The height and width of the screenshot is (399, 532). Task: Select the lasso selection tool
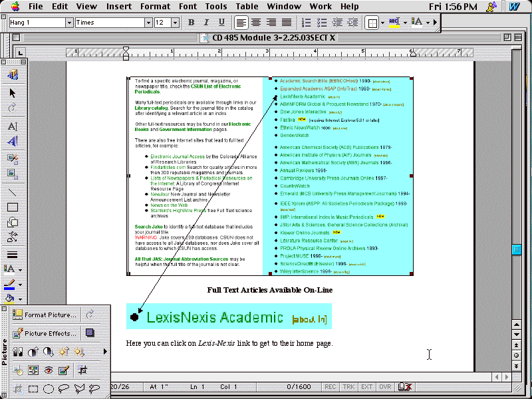click(64, 389)
